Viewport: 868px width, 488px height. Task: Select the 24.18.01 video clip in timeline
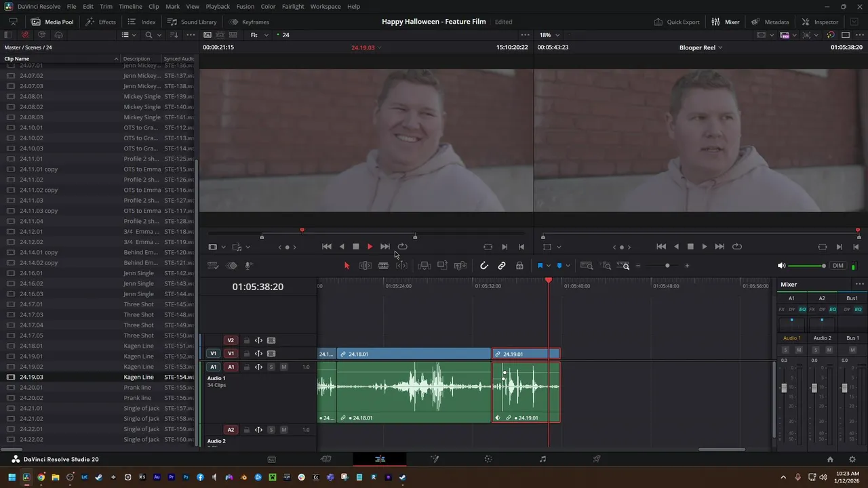[414, 354]
